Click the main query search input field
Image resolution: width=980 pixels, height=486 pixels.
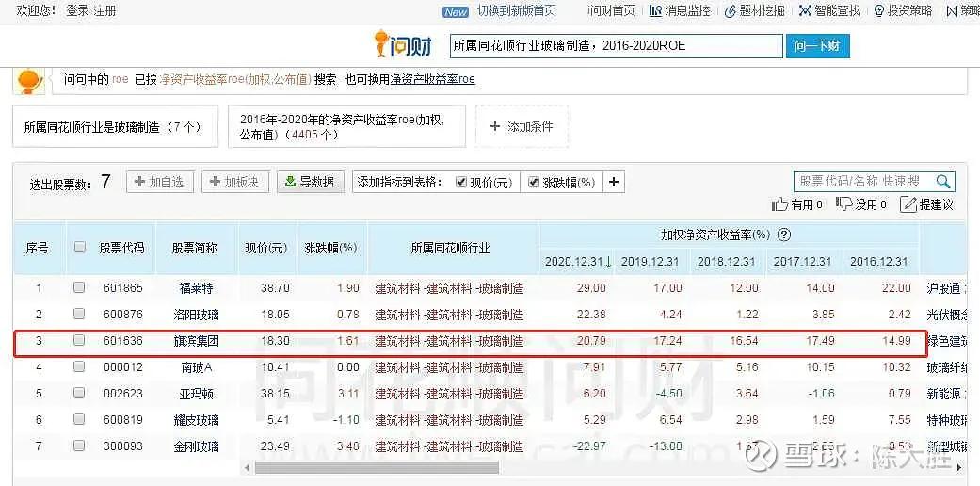point(616,46)
